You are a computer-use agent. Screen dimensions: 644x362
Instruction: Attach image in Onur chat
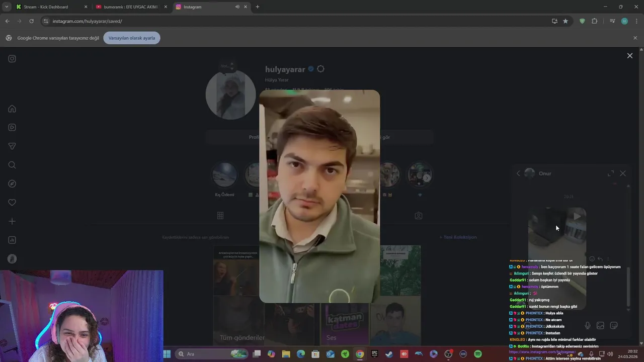tap(600, 326)
